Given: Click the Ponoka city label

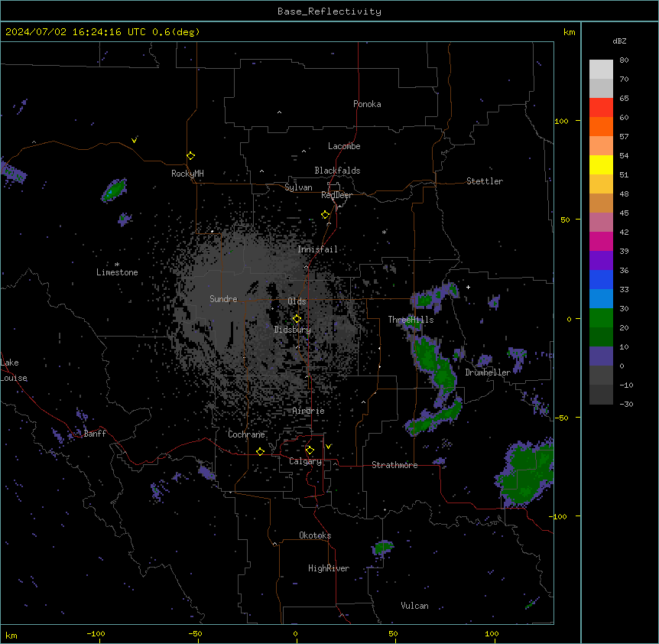Looking at the screenshot, I should point(367,104).
